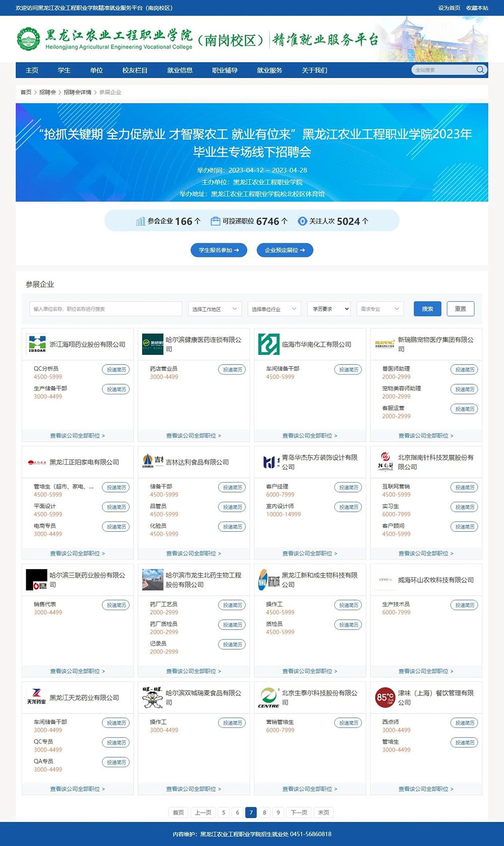Click 招聘会详情 breadcrumb link
Screen dimensions: 504x846
[78, 92]
